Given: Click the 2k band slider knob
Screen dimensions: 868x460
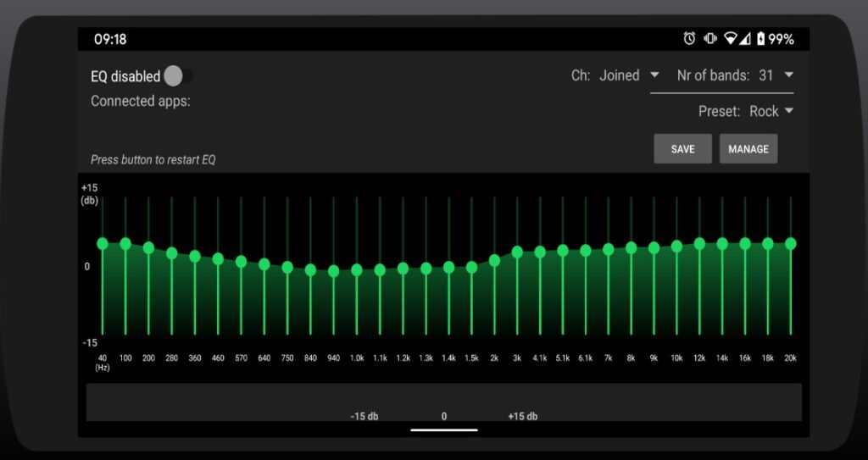Looking at the screenshot, I should 495,261.
